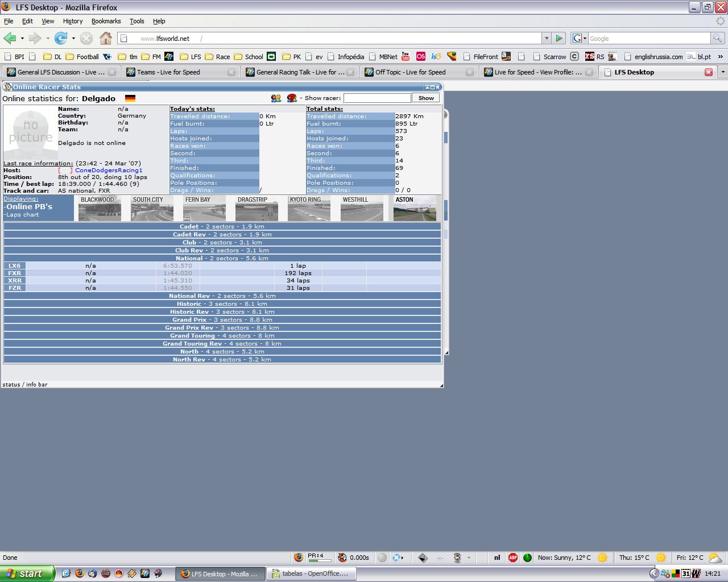Click the Google search box

pos(650,38)
